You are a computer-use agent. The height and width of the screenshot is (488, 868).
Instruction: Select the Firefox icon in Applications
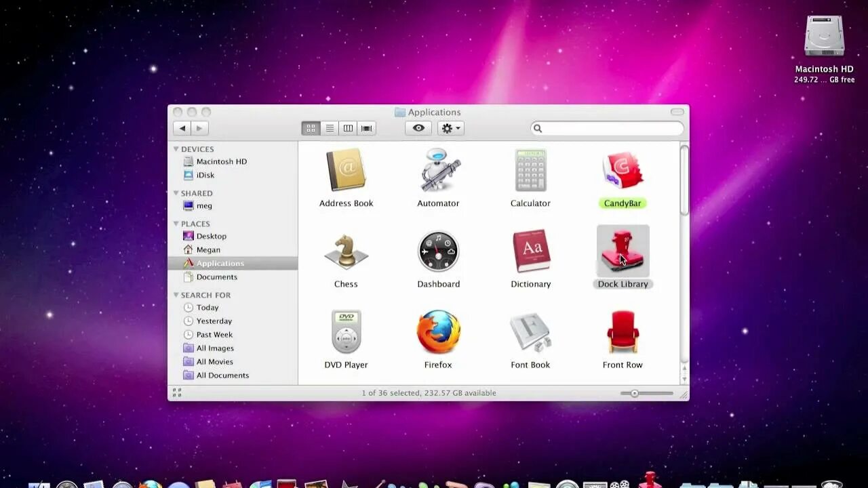(438, 331)
